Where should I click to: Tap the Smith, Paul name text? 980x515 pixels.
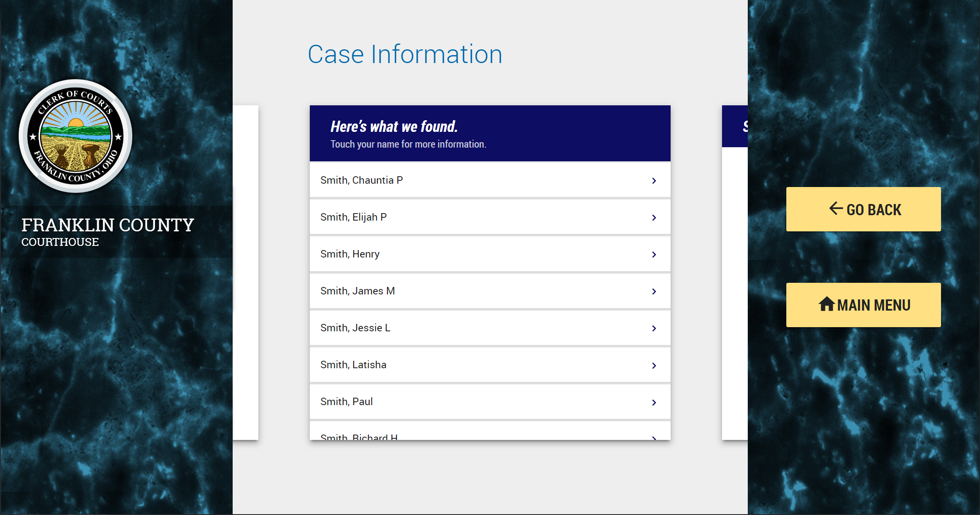[346, 402]
